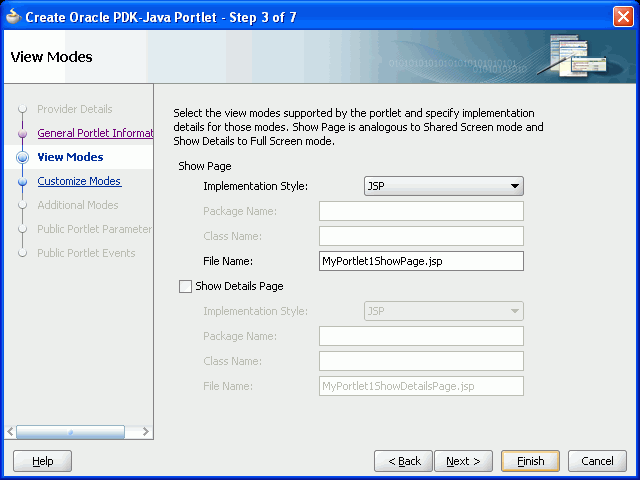Check the Show Details Page checkbox
640x480 pixels.
(185, 286)
